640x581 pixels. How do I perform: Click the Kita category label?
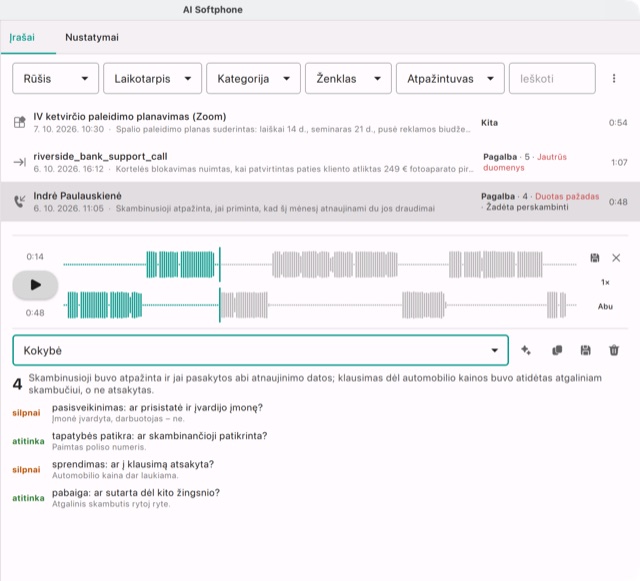[x=489, y=122]
